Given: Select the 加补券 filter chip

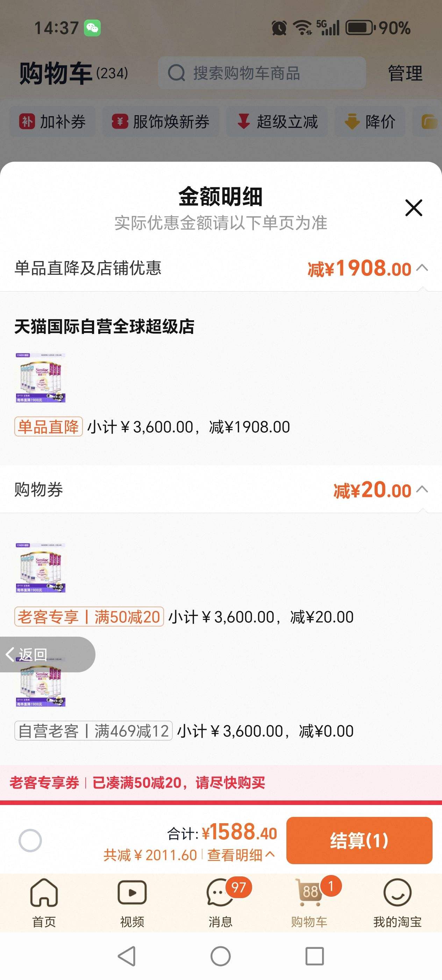Looking at the screenshot, I should pos(52,122).
